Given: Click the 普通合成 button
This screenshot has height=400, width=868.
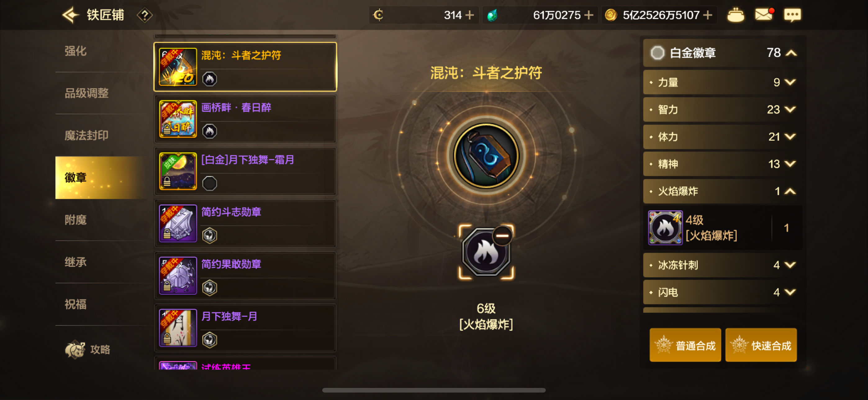Looking at the screenshot, I should (685, 345).
